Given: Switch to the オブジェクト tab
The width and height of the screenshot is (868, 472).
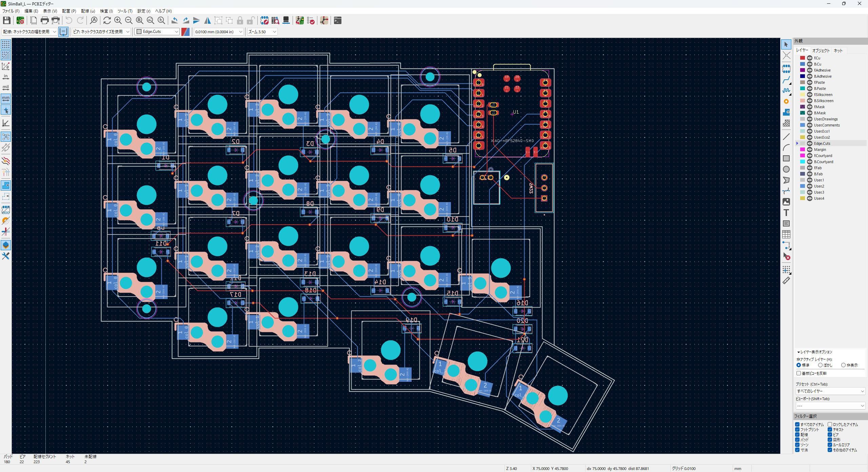Looking at the screenshot, I should [x=821, y=51].
